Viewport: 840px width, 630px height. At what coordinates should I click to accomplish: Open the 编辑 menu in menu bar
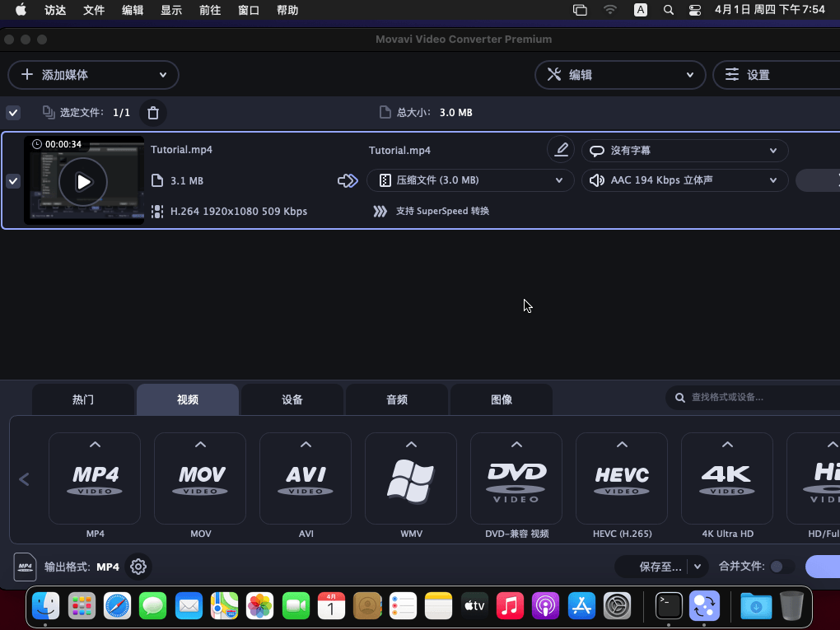point(133,10)
